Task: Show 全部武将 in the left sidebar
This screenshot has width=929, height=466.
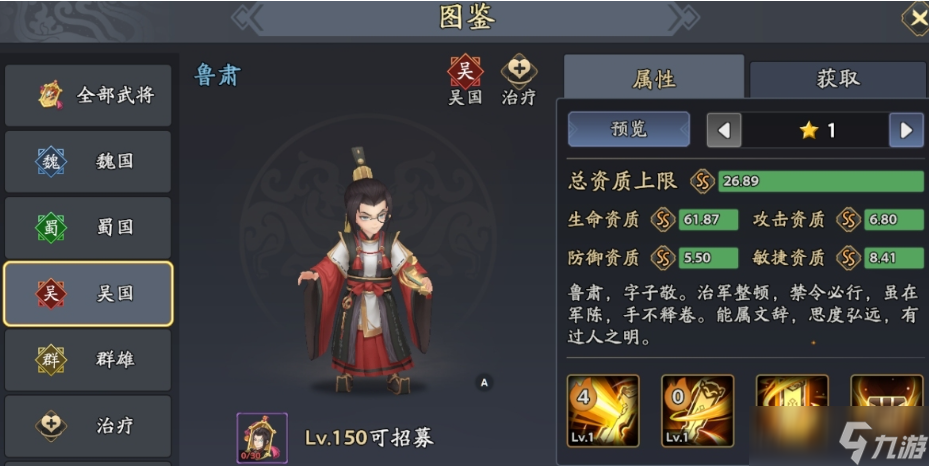Action: [x=88, y=95]
